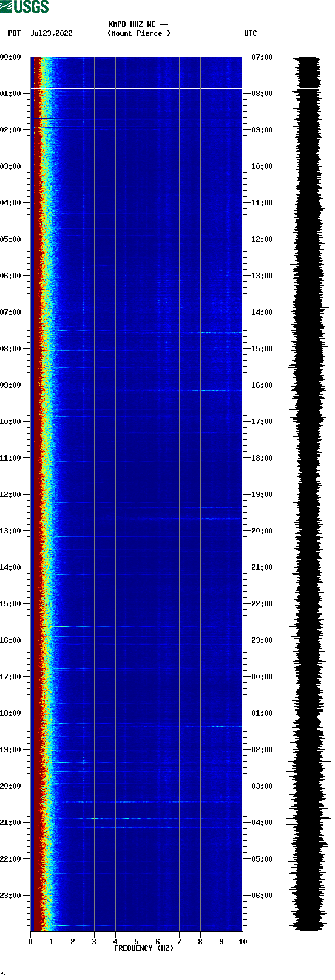Screen dimensions: 335x980
Task: Click the 23:00 UTC right-axis label
Action: coord(262,640)
